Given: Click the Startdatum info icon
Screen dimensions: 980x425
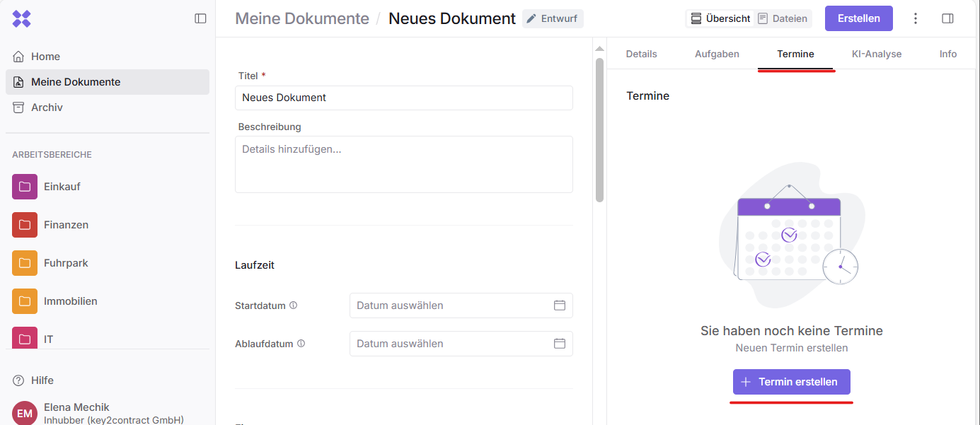Looking at the screenshot, I should [x=294, y=305].
